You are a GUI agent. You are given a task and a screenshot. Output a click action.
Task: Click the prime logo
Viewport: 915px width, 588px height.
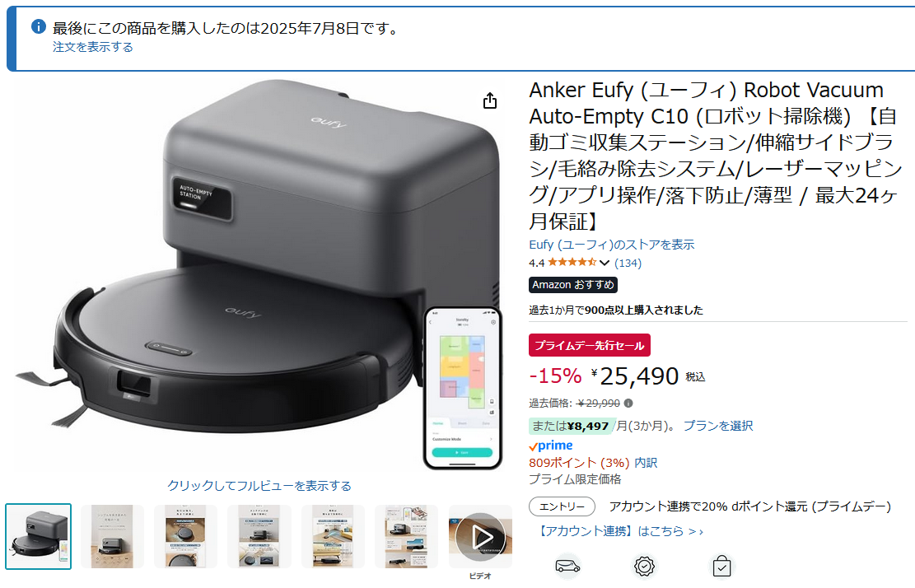[x=551, y=446]
